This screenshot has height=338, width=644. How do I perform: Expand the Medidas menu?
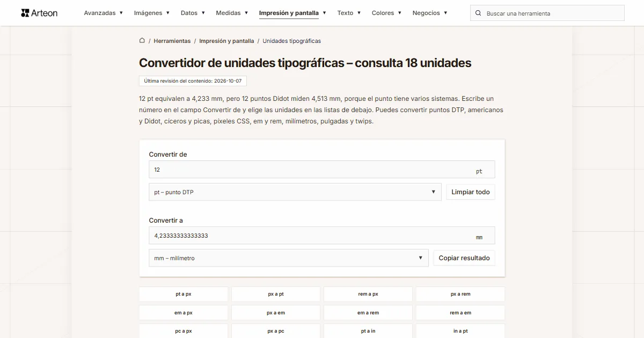[x=232, y=13]
